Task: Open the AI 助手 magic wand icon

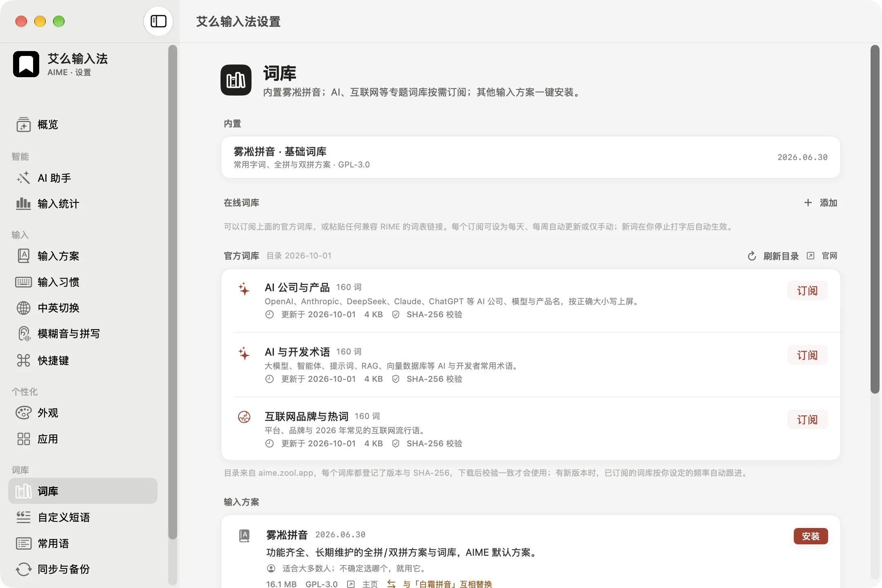Action: (x=24, y=178)
